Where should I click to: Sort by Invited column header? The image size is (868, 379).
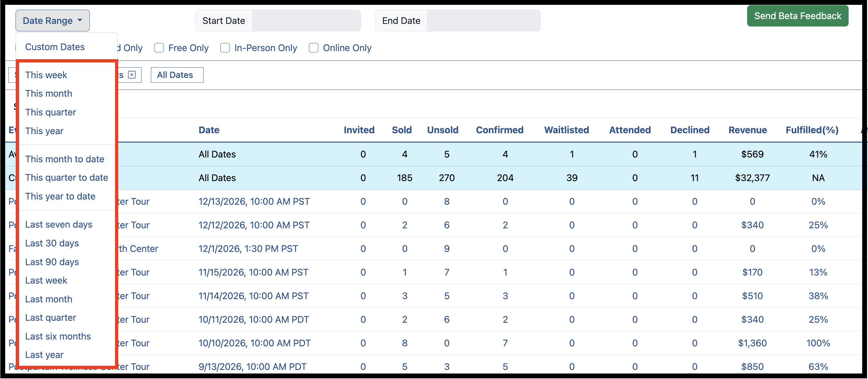359,130
